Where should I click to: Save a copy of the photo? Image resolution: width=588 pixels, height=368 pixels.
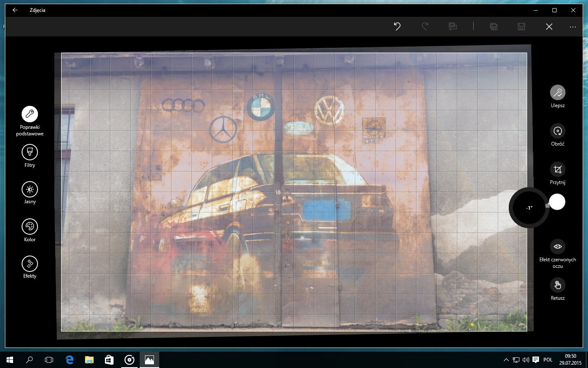(x=494, y=27)
